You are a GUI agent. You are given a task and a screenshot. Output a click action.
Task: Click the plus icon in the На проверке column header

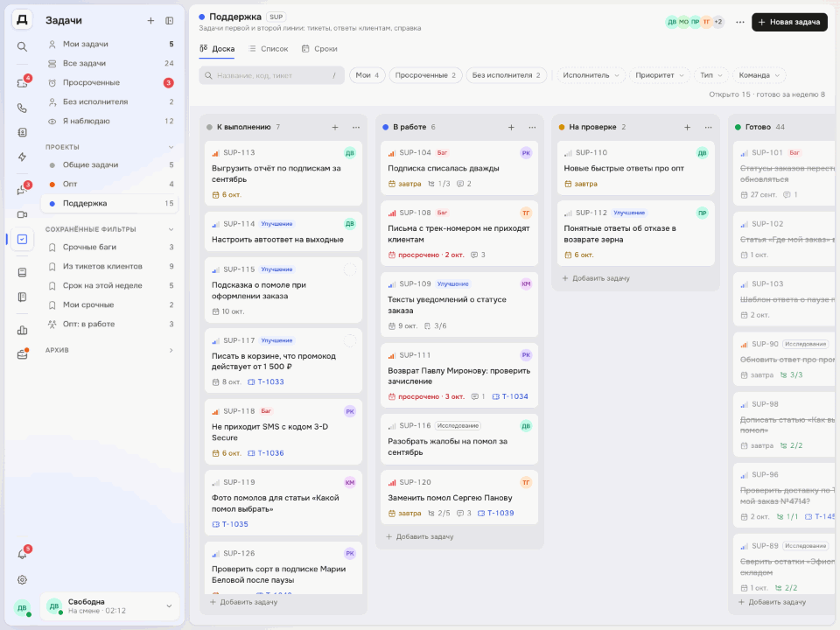[x=688, y=127]
